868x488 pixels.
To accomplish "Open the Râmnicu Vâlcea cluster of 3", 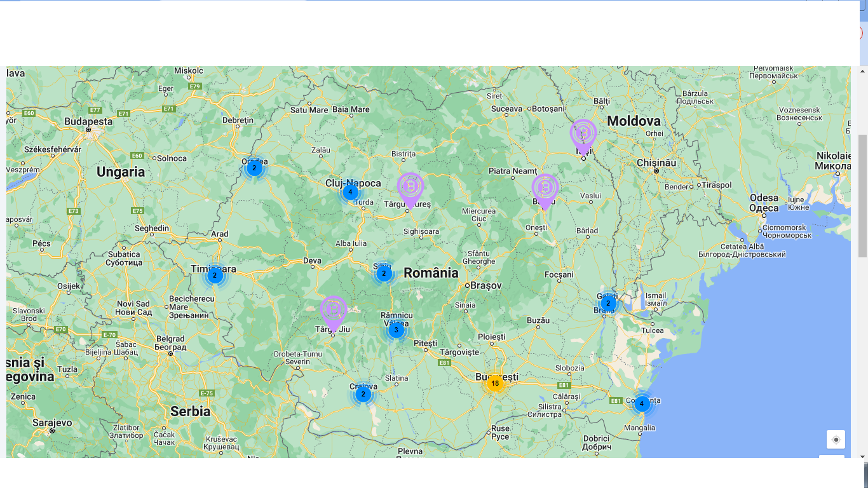I will click(396, 330).
